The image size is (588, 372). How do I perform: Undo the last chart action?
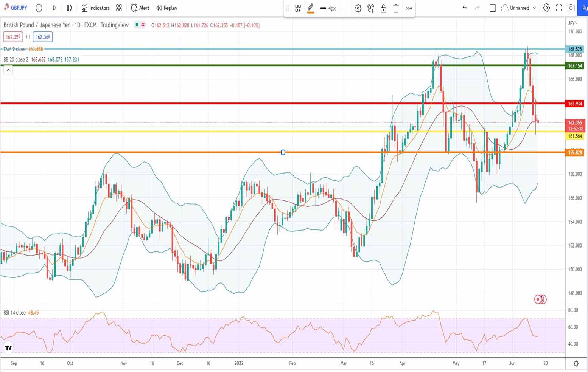point(465,8)
